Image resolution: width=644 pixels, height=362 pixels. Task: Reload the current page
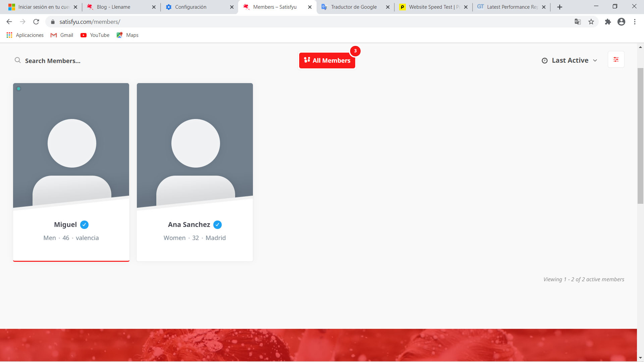pyautogui.click(x=36, y=22)
